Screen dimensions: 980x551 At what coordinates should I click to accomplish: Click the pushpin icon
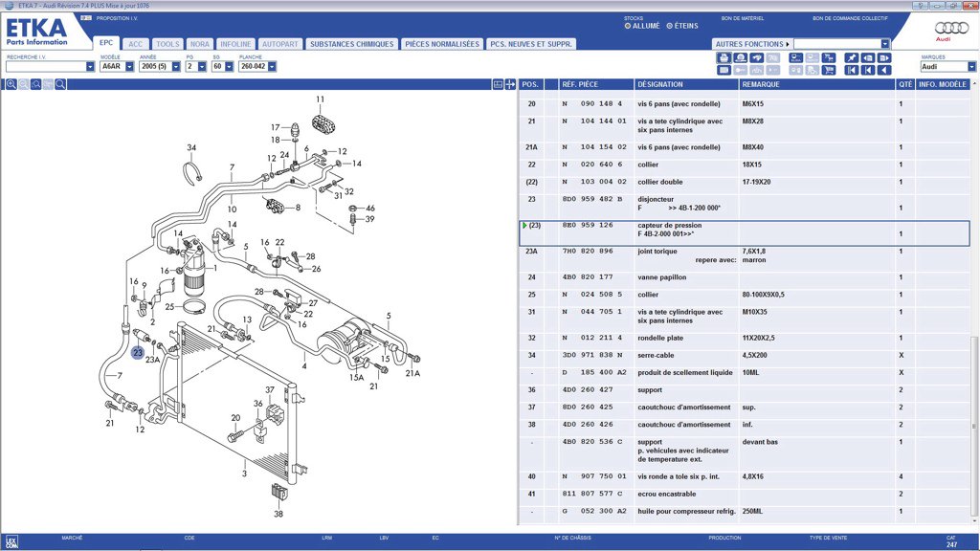852,57
